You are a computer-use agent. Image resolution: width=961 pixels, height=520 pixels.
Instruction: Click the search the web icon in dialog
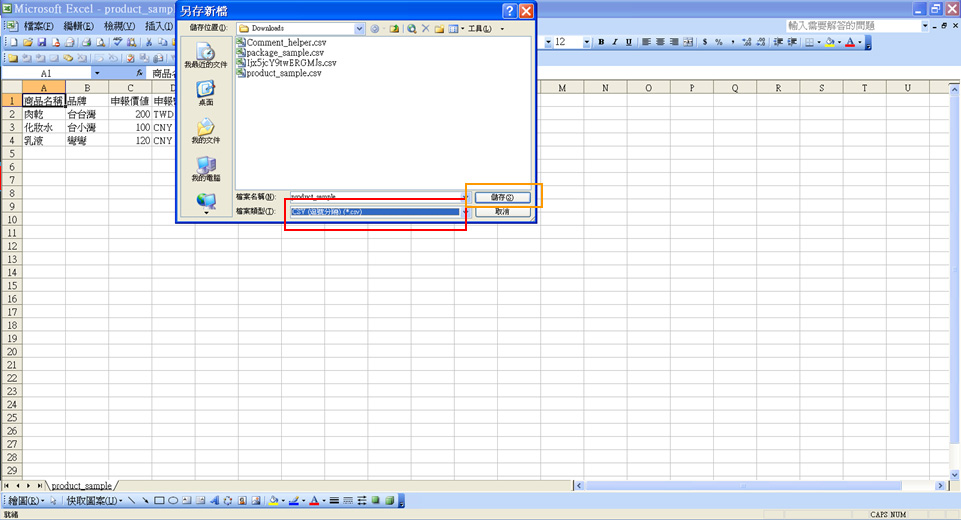[411, 29]
